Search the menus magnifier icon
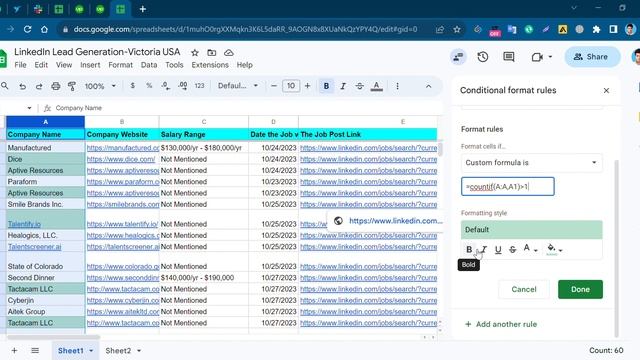This screenshot has width=640, height=360. [4, 86]
